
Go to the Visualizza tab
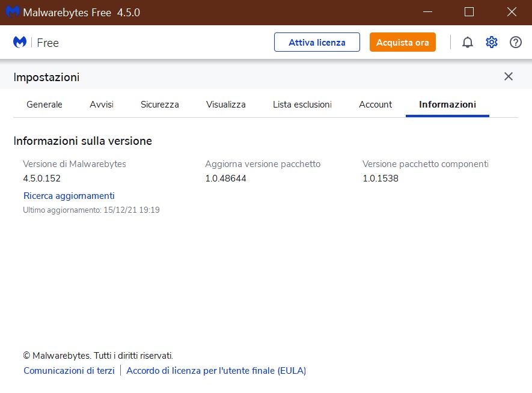tap(226, 105)
